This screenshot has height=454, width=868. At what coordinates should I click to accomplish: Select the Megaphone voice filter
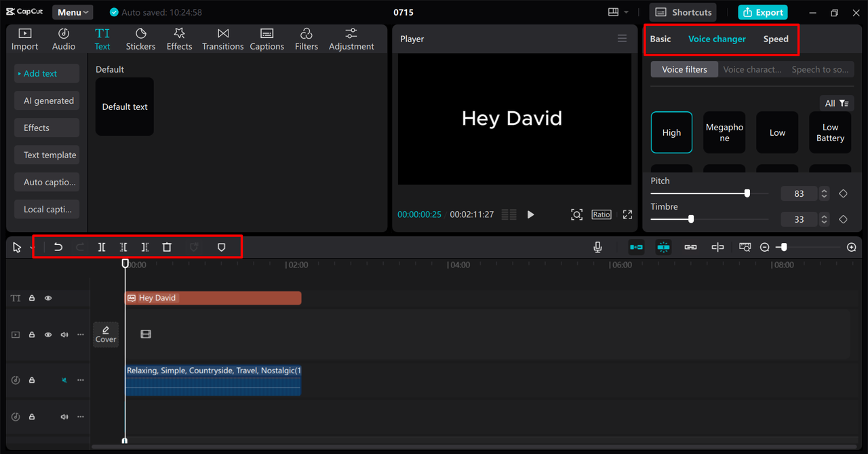coord(724,132)
